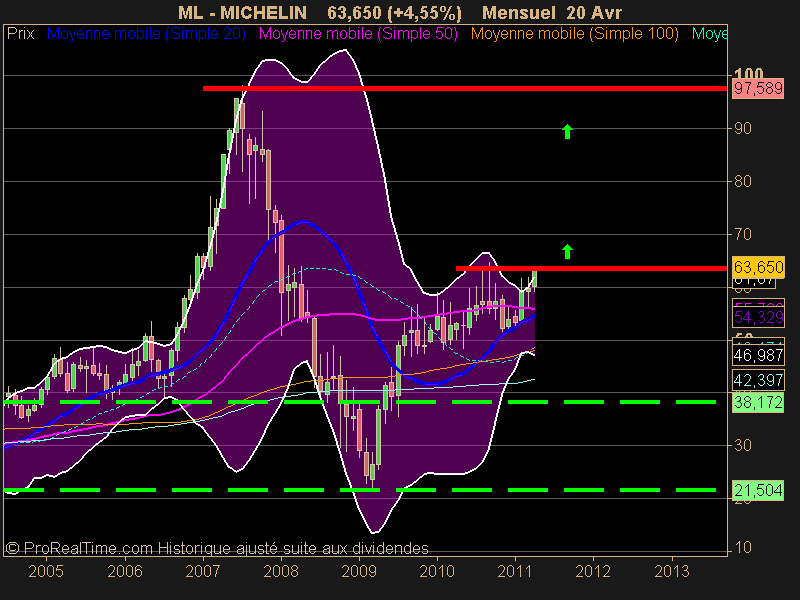The width and height of the screenshot is (800, 600).
Task: Click the 2010 label on time axis
Action: (437, 571)
